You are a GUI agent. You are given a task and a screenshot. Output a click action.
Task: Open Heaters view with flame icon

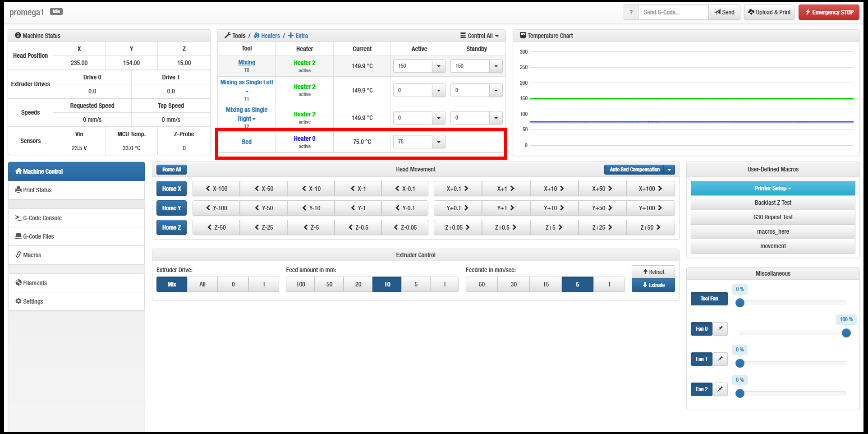[x=266, y=36]
